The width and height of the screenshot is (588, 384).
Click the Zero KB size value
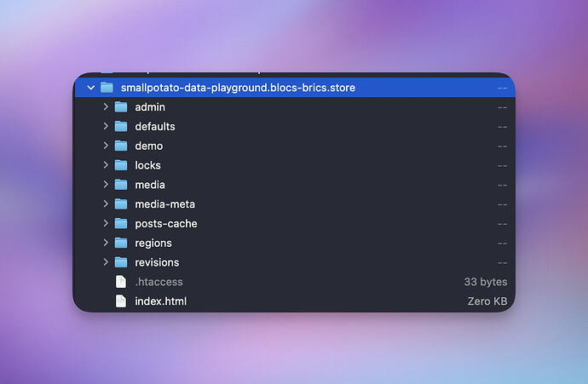point(487,301)
